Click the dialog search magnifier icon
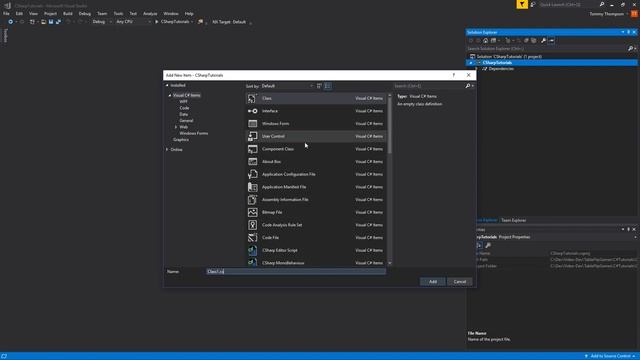This screenshot has width=640, height=360. pos(468,86)
